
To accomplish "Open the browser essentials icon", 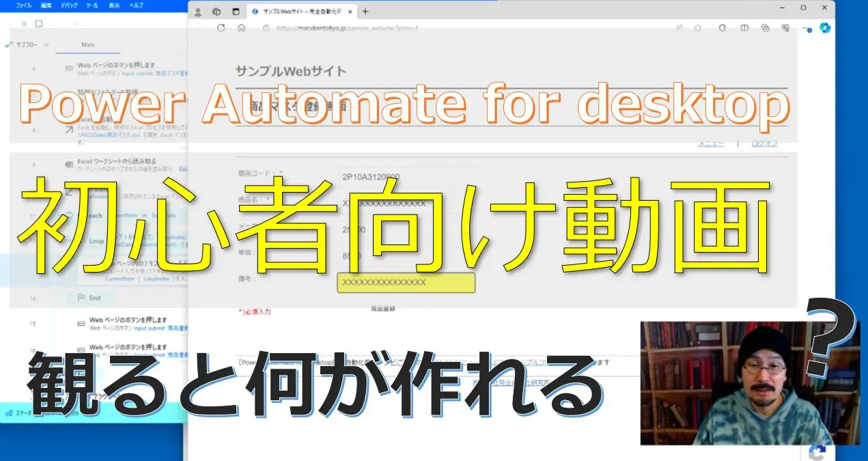I will pos(785,28).
